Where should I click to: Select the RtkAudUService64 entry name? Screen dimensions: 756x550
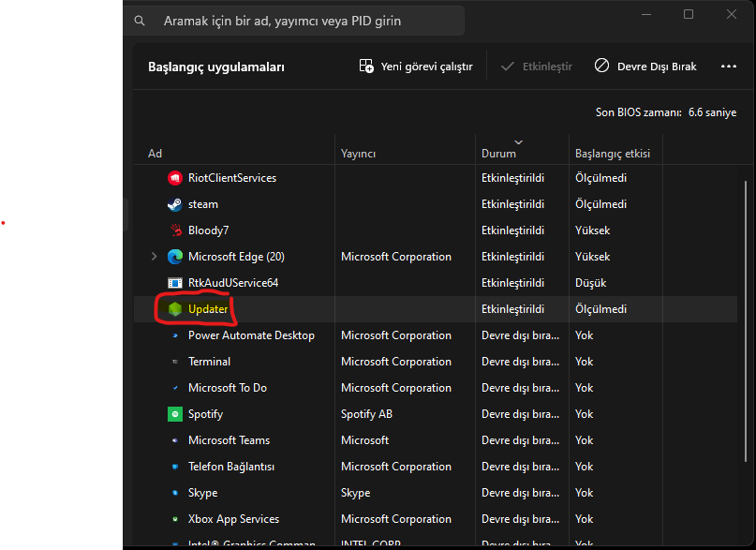pyautogui.click(x=233, y=283)
